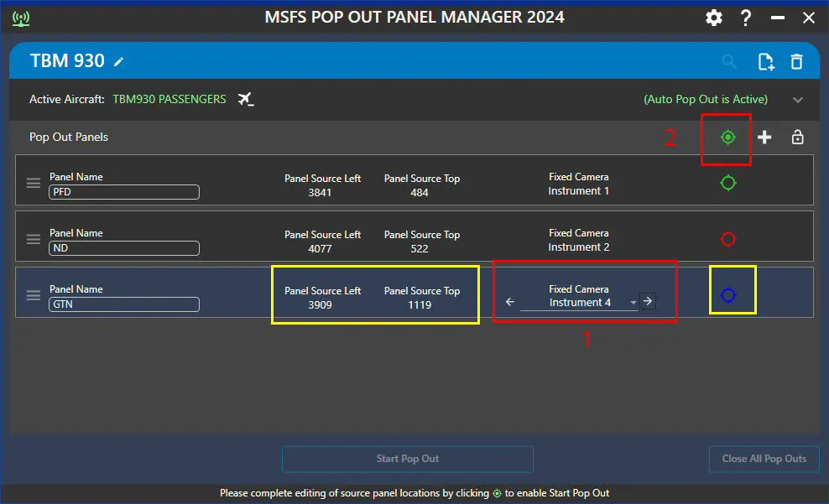
Task: Close the Pop Out Panel Manager window
Action: click(808, 18)
